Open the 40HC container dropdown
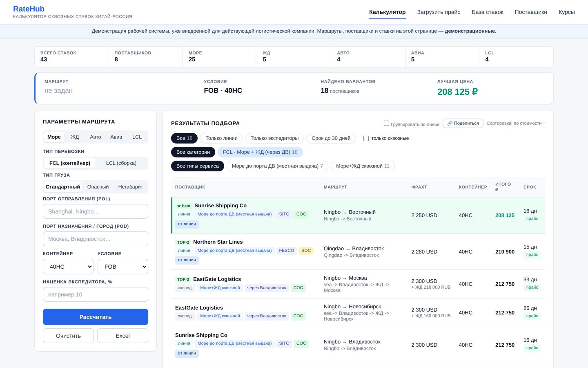The width and height of the screenshot is (588, 368). pos(68,267)
